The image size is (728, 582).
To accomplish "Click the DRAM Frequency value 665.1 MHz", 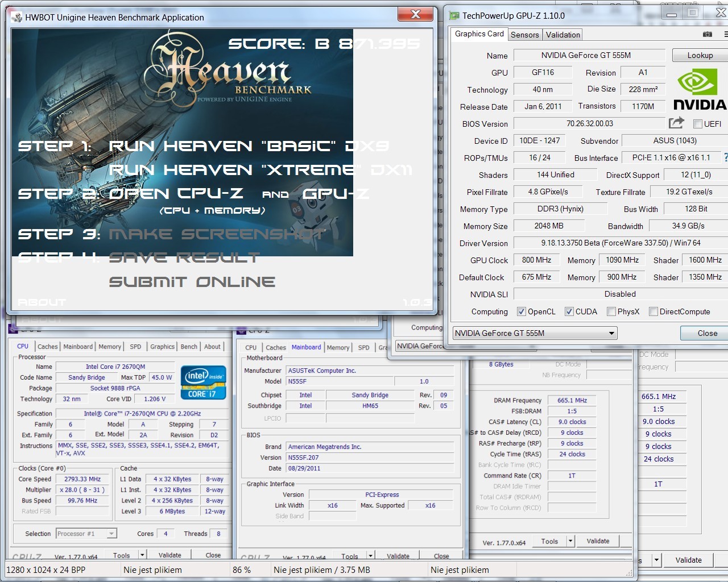I will 572,400.
